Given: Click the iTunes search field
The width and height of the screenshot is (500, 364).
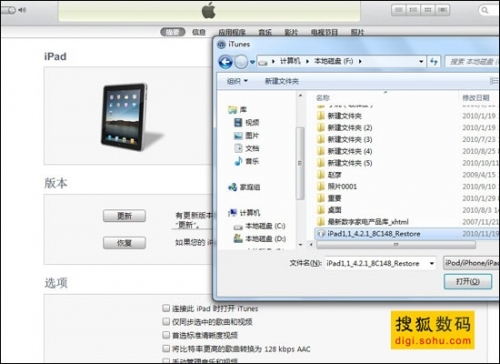Looking at the screenshot, I should (x=489, y=10).
